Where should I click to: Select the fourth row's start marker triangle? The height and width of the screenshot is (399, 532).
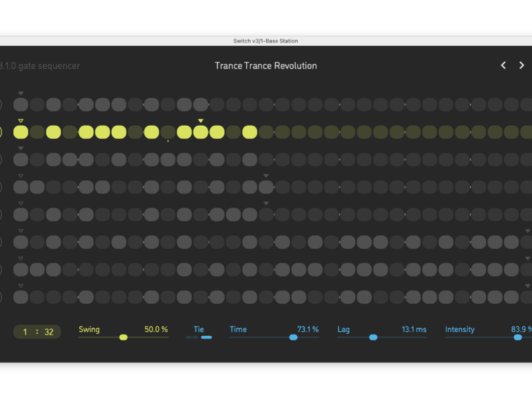(21, 176)
